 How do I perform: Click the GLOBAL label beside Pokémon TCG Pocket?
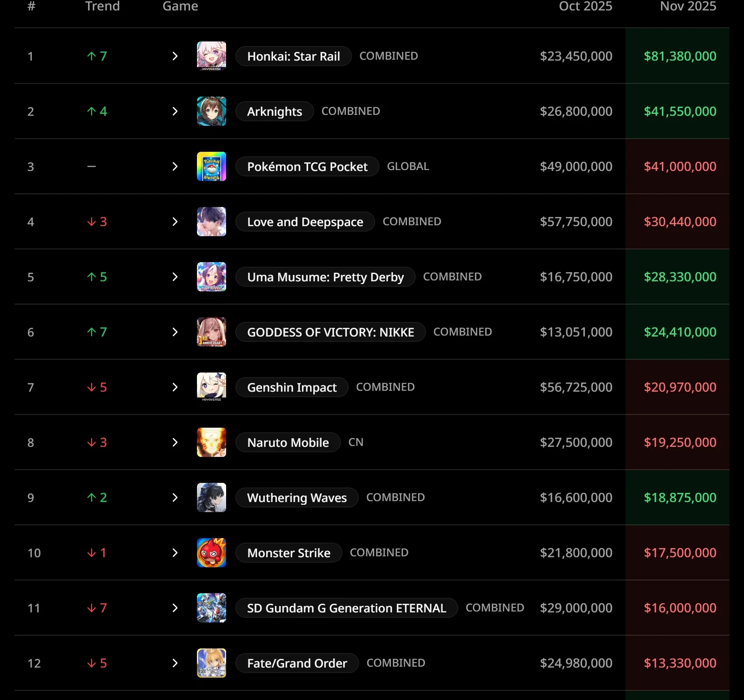408,166
